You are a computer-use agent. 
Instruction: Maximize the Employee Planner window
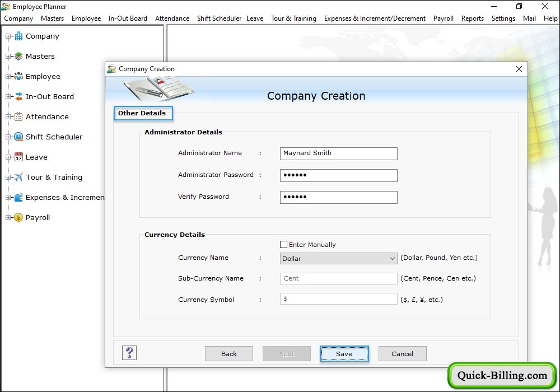pos(519,6)
